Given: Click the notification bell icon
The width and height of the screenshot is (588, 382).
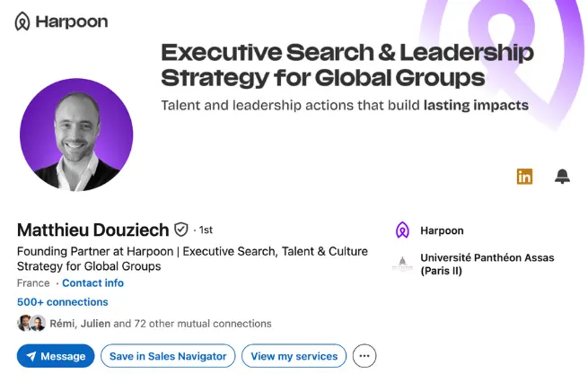Looking at the screenshot, I should 562,177.
